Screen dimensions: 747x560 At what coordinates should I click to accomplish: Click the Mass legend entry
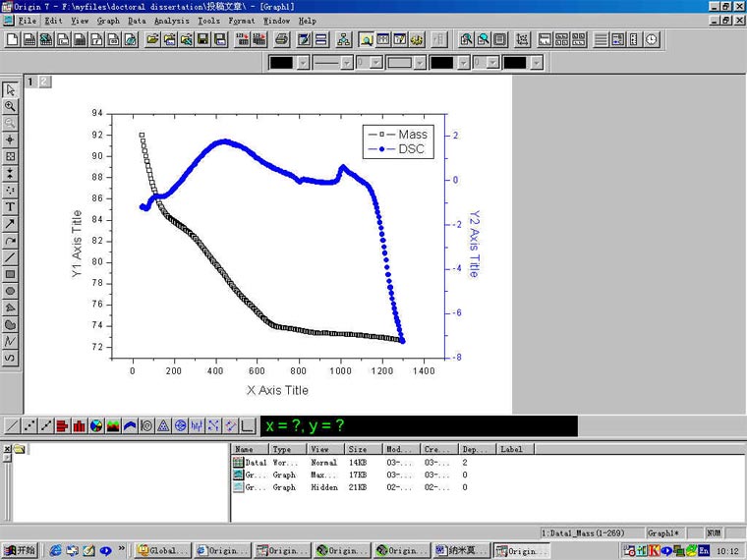398,135
